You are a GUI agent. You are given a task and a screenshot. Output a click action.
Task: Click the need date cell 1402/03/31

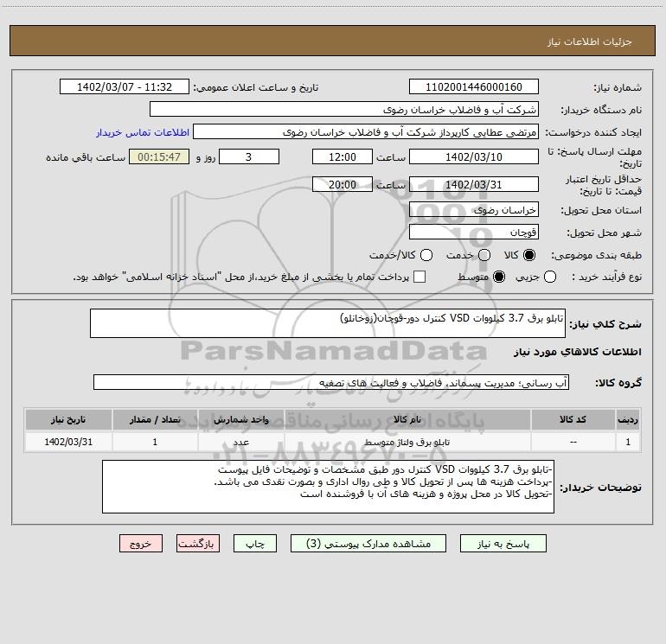point(68,442)
